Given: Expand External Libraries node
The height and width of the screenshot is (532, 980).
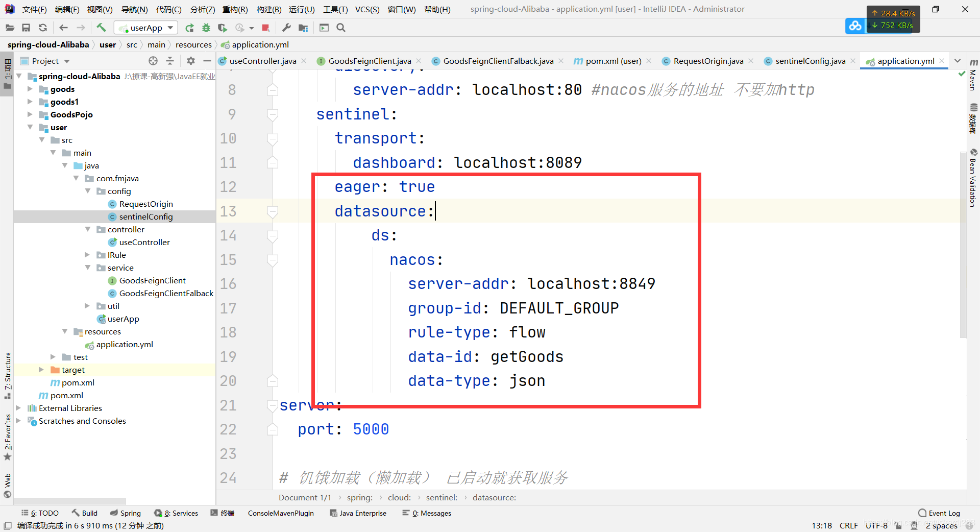Looking at the screenshot, I should (18, 408).
